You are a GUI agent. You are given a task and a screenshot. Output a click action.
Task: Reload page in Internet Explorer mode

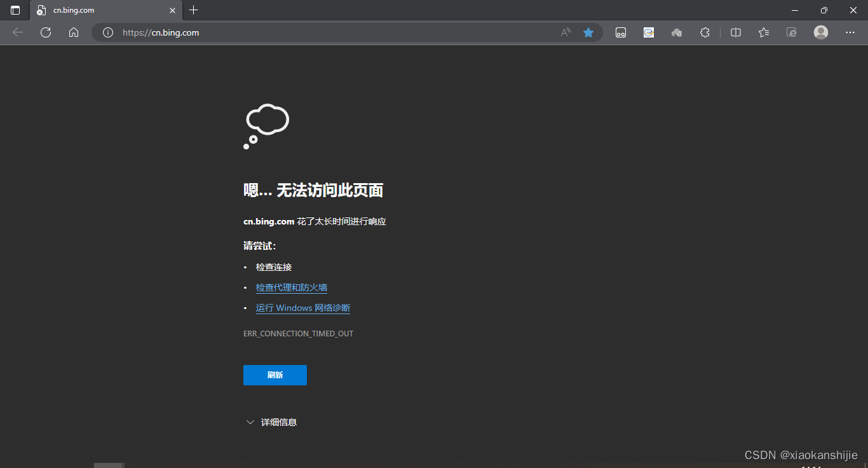tap(791, 32)
